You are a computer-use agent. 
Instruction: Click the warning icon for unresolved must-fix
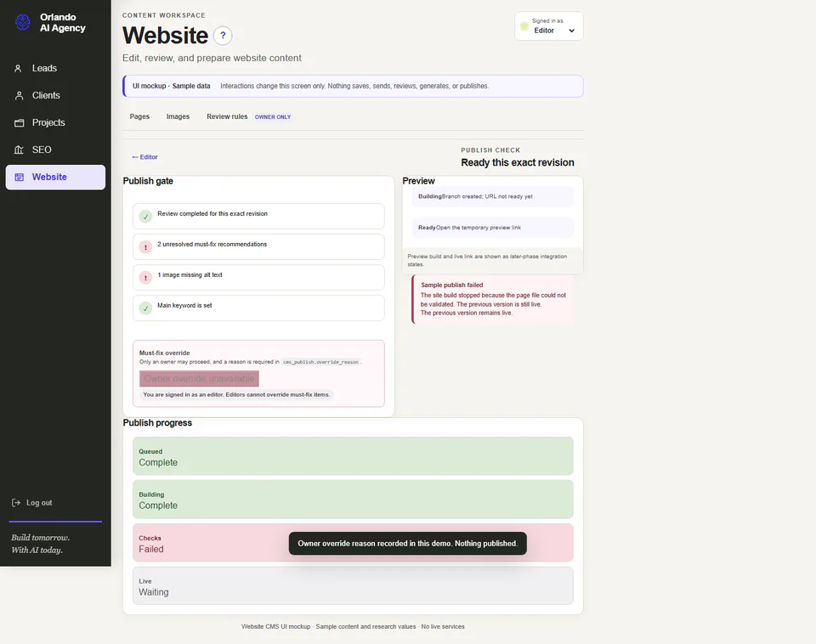(x=145, y=247)
